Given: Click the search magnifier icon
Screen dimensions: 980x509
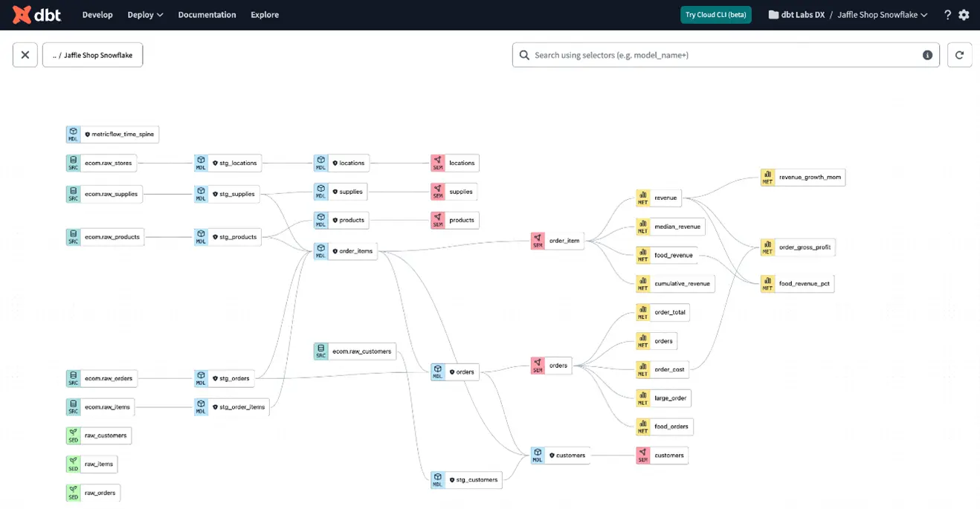Looking at the screenshot, I should pyautogui.click(x=524, y=55).
